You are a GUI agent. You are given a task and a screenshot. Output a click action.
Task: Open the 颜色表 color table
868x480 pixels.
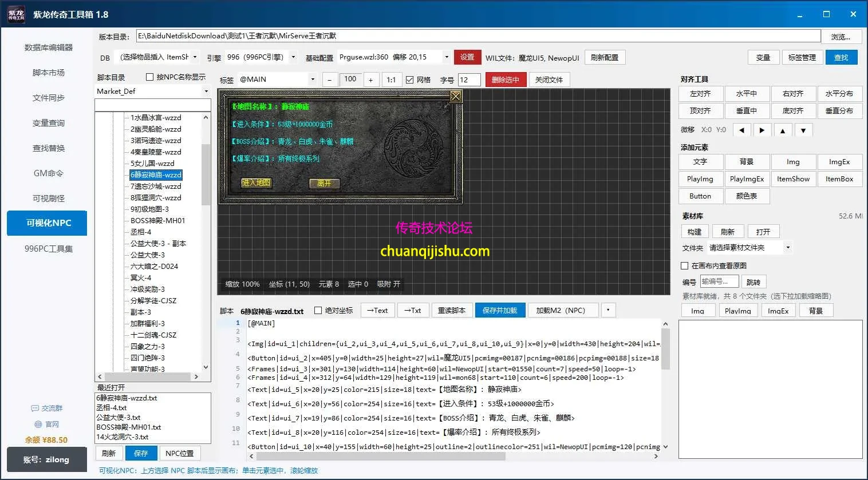click(747, 196)
